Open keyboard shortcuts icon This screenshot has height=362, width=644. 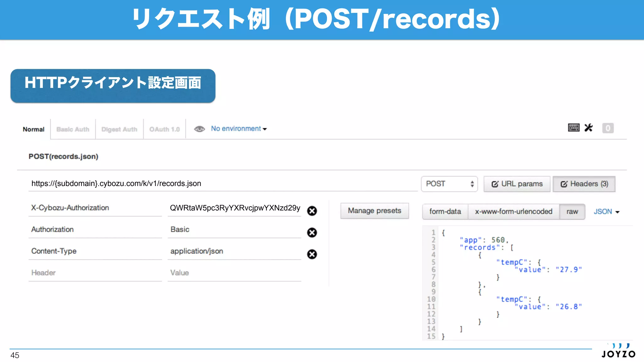pos(574,128)
